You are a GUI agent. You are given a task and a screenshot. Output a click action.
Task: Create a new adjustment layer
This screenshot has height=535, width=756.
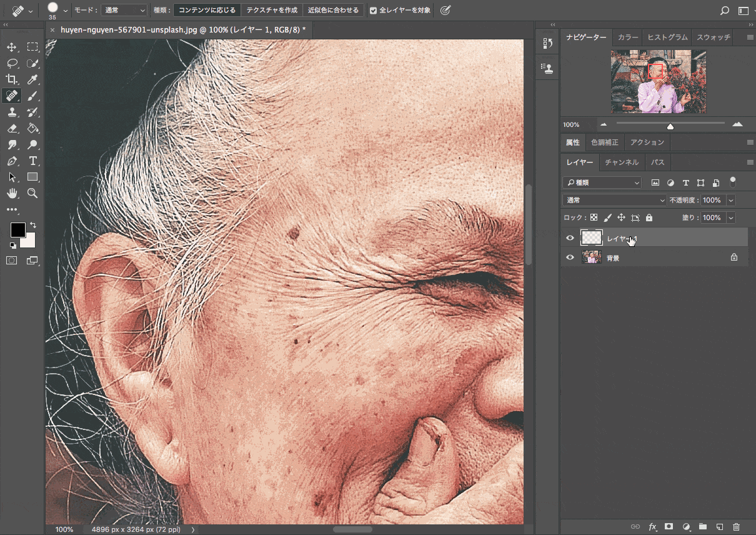click(685, 527)
